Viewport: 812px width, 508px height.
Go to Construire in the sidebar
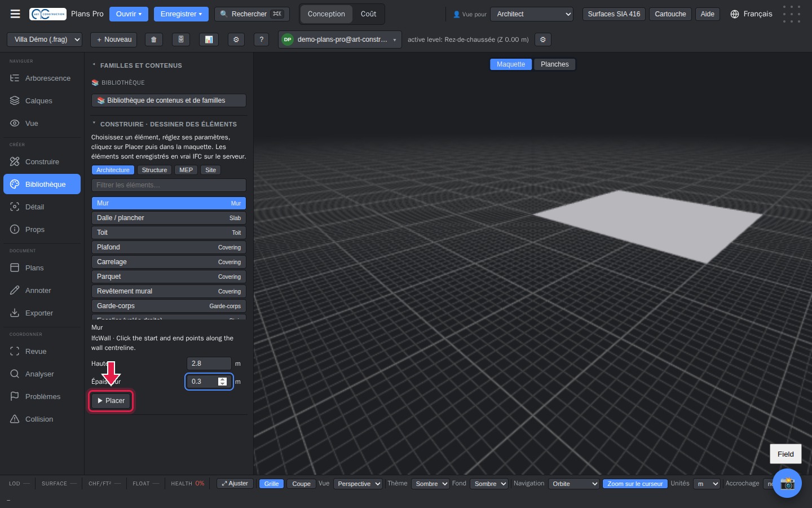coord(42,162)
